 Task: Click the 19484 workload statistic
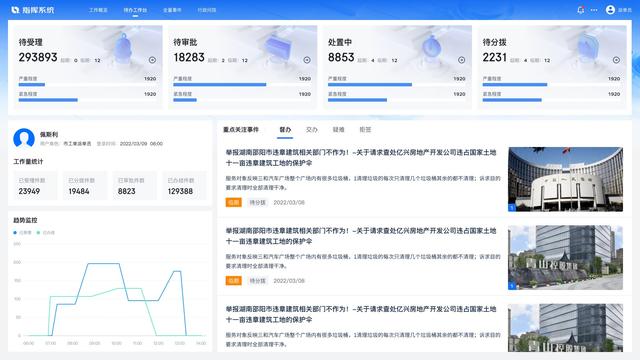(79, 191)
